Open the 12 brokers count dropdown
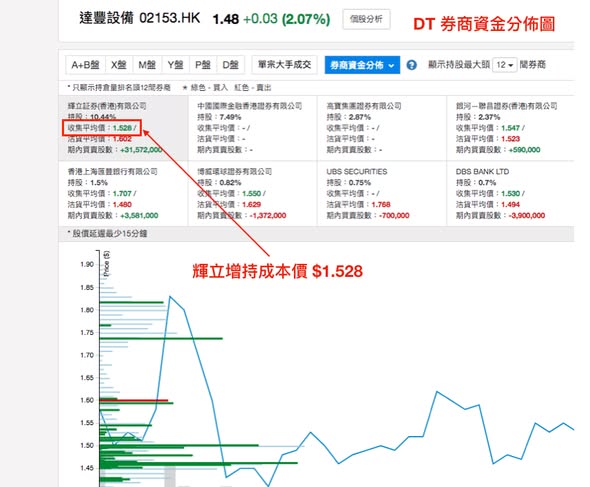 pos(505,65)
